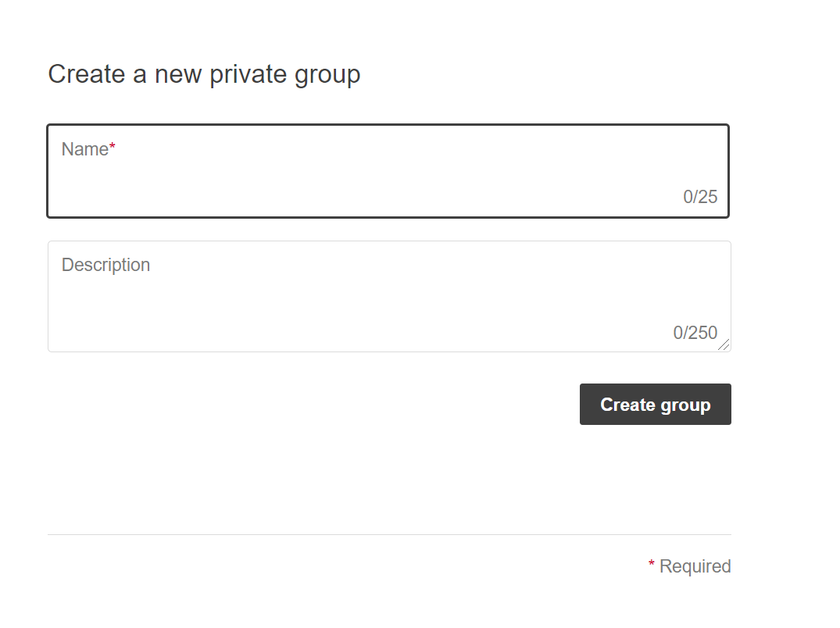Click the red asterisk beside Name
The height and width of the screenshot is (628, 840).
point(113,147)
